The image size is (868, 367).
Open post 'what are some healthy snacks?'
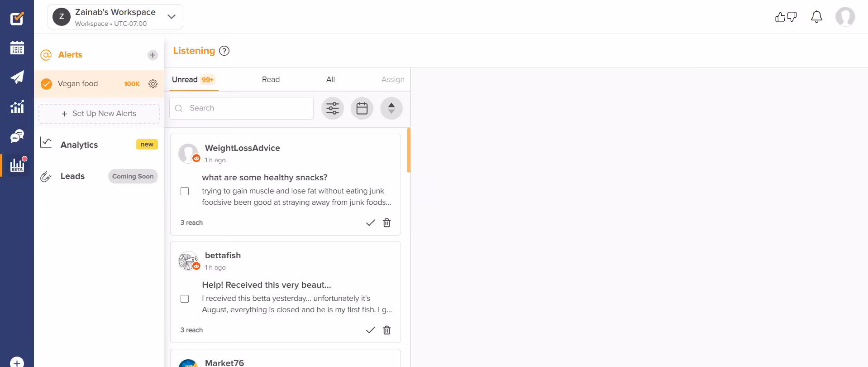coord(264,177)
